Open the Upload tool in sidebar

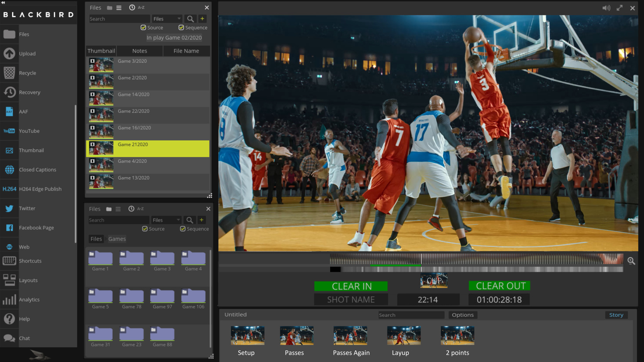10,53
